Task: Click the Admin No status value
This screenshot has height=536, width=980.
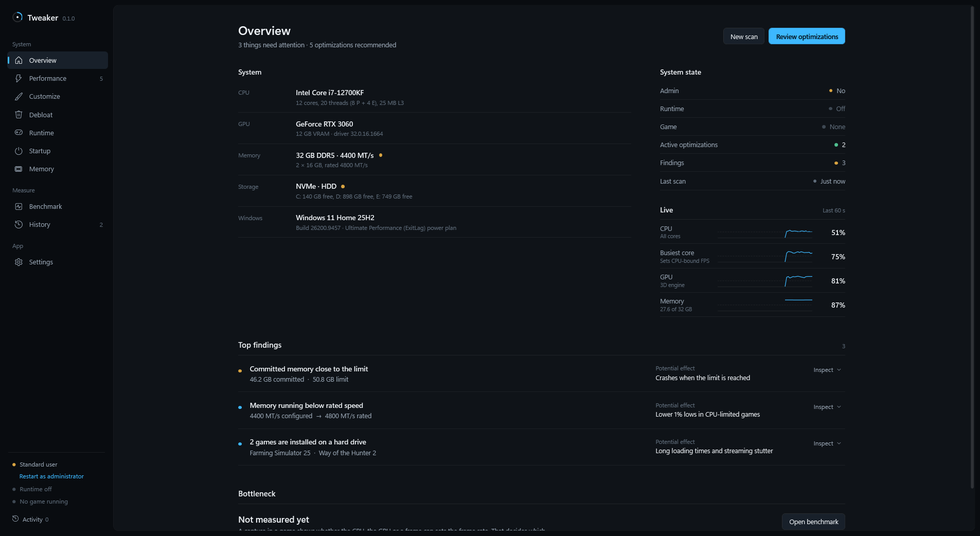Action: [x=838, y=91]
